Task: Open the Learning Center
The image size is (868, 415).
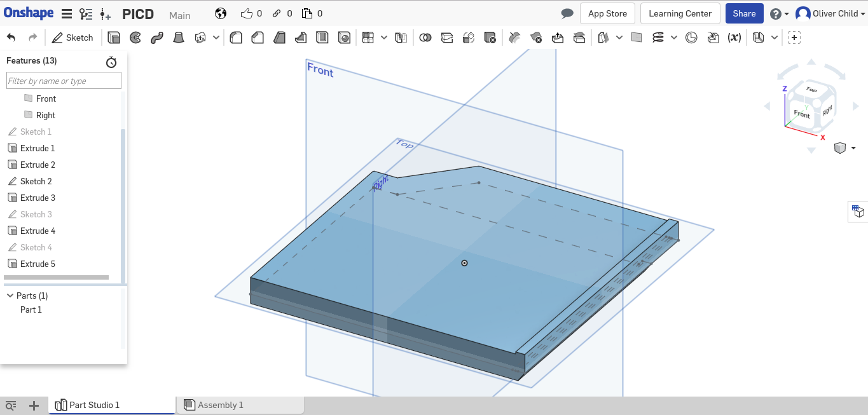Action: [x=680, y=13]
